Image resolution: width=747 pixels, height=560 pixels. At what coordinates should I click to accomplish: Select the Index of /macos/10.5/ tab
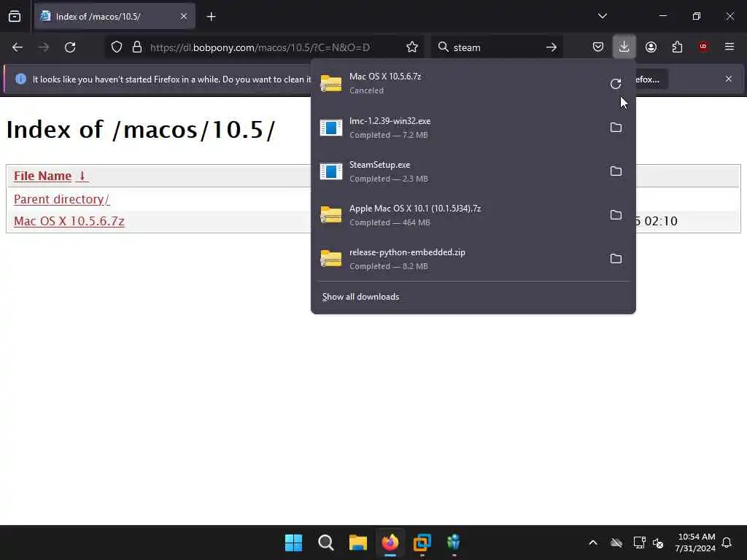pos(115,16)
